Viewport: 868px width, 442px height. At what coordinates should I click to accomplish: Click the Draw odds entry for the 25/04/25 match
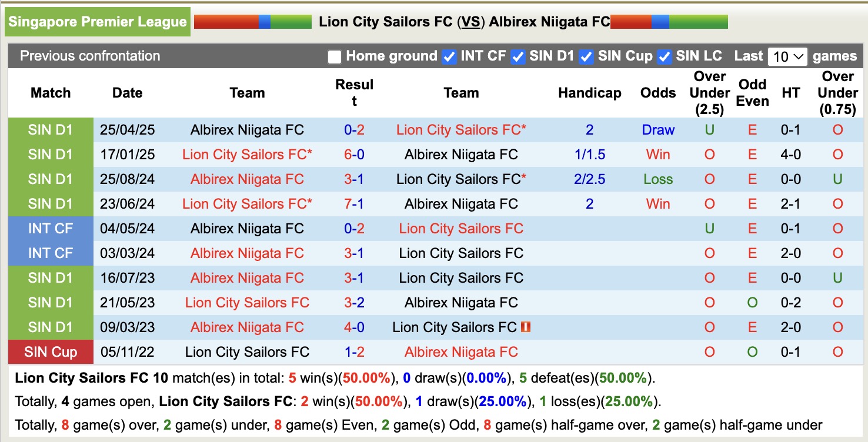658,130
